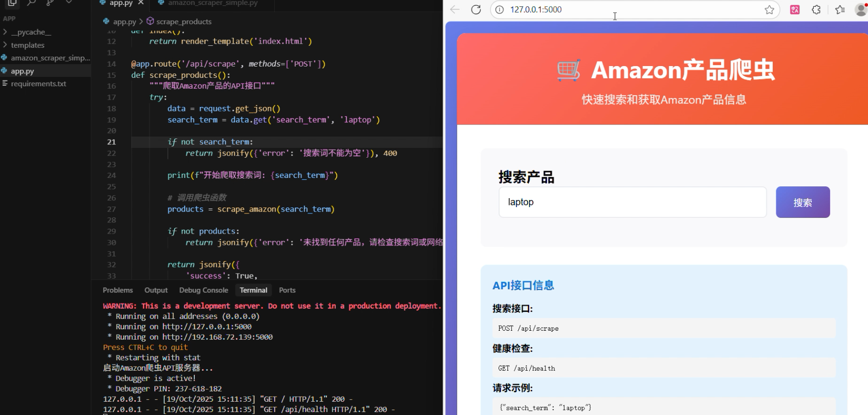
Task: Open the browser profile avatar
Action: (x=862, y=9)
